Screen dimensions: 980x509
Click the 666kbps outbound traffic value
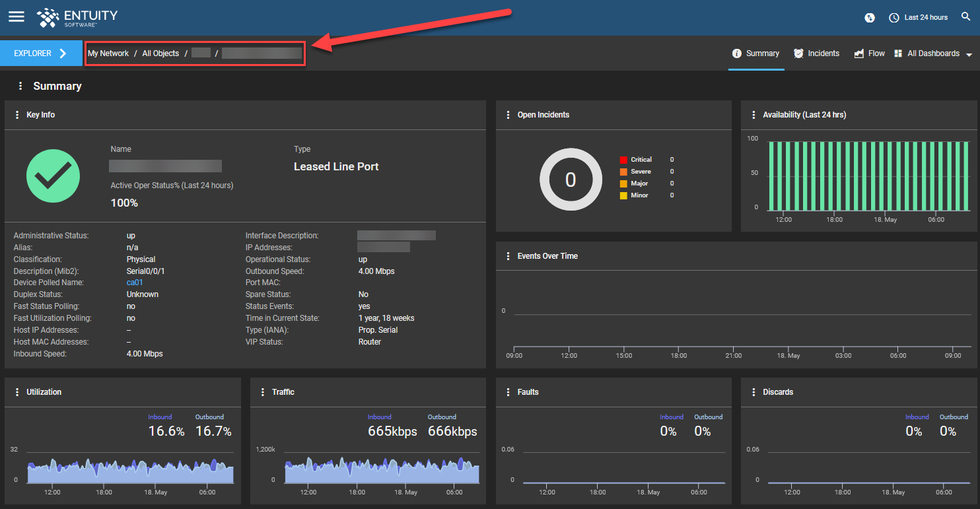pos(452,432)
